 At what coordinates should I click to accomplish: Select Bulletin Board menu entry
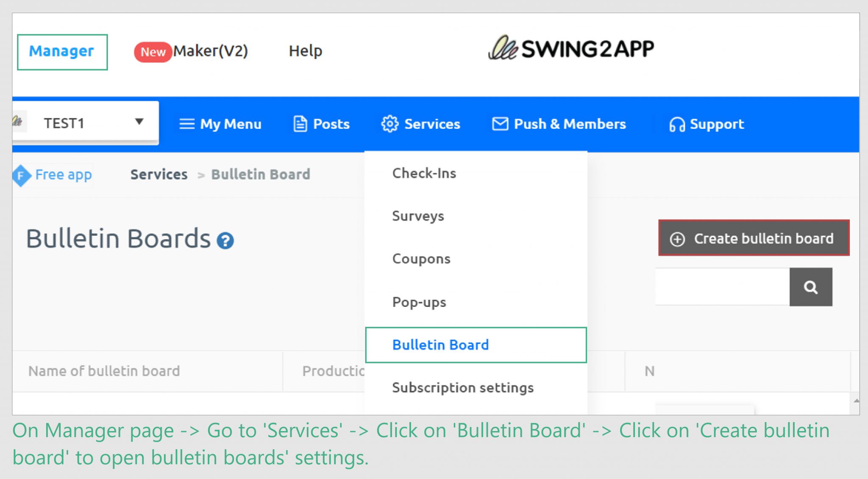tap(440, 345)
